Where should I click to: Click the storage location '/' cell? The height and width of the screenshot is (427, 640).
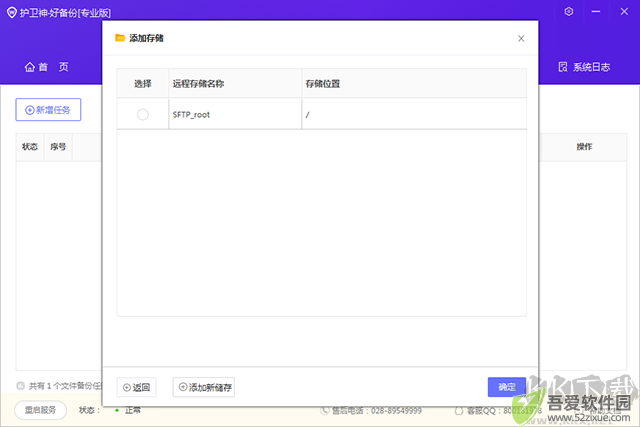(414, 115)
